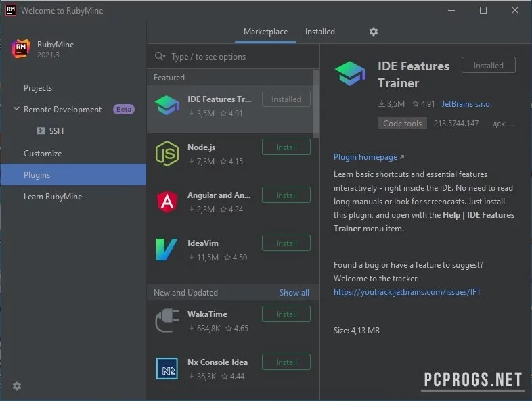Click the RM window title icon
This screenshot has width=532, height=401.
11,10
